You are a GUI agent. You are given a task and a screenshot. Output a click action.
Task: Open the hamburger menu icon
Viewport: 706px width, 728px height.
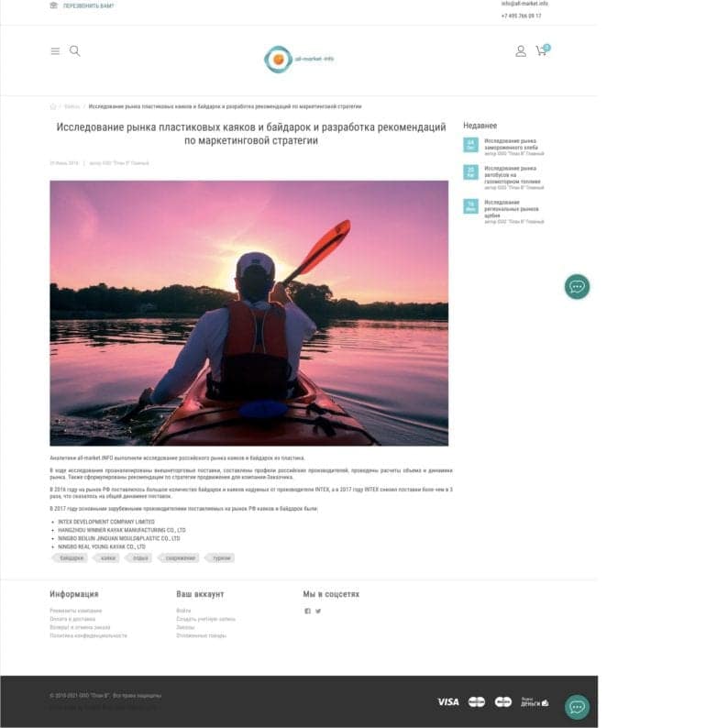[x=55, y=51]
